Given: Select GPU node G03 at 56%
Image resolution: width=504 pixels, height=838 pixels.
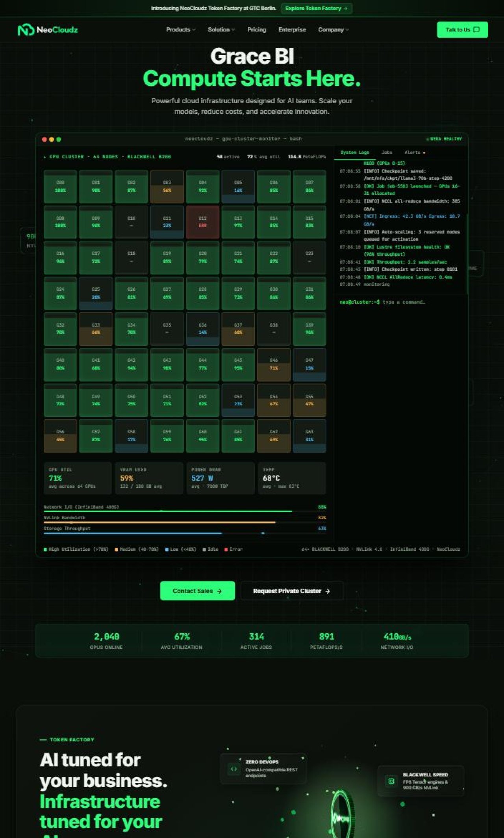Looking at the screenshot, I should pyautogui.click(x=167, y=186).
